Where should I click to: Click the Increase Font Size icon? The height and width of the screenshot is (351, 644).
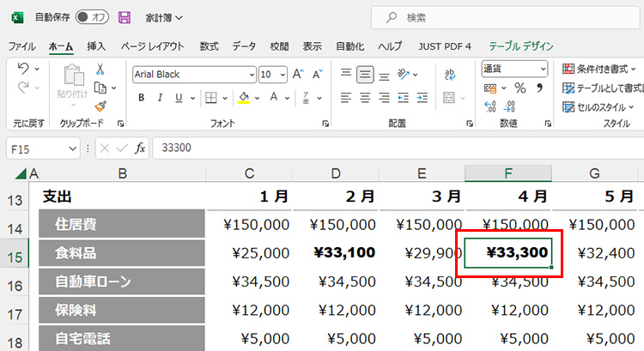tap(298, 75)
